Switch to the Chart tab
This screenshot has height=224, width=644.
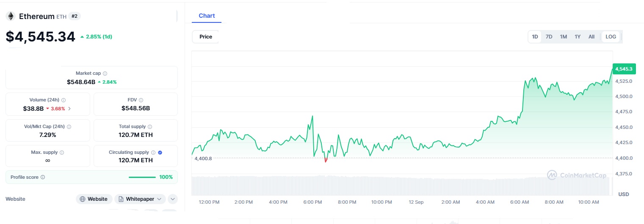point(207,16)
